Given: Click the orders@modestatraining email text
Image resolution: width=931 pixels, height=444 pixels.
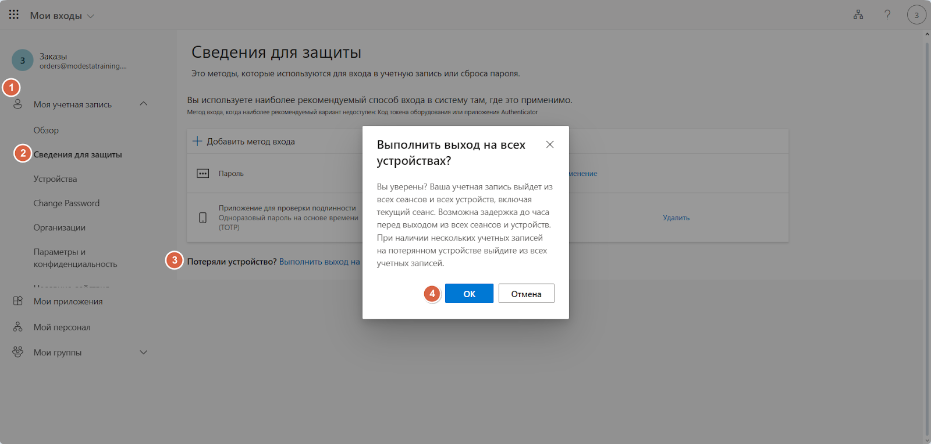Looking at the screenshot, I should (83, 66).
